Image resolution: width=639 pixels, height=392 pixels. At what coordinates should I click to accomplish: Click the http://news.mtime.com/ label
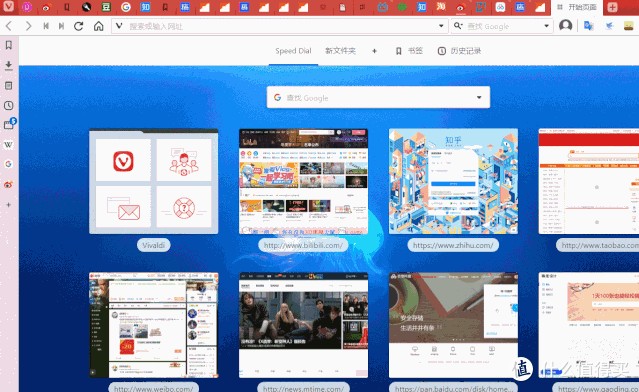(303, 388)
